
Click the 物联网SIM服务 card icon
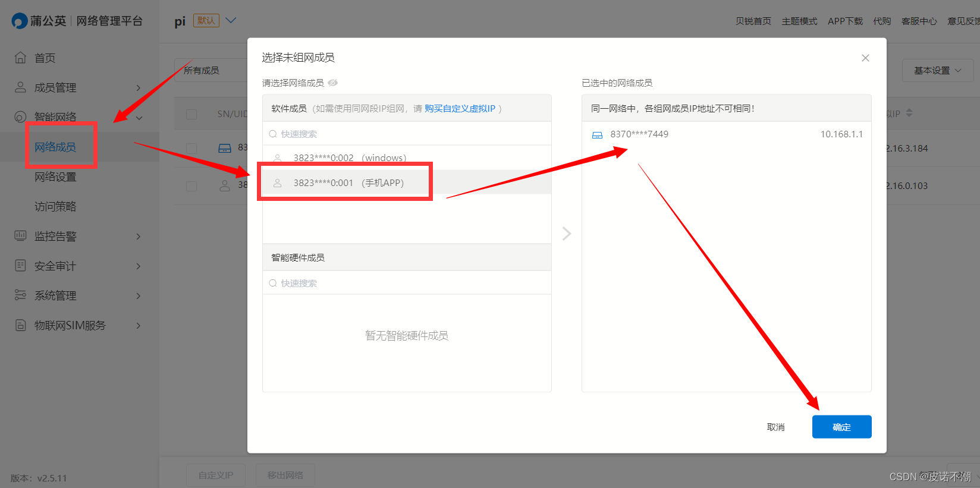point(20,325)
